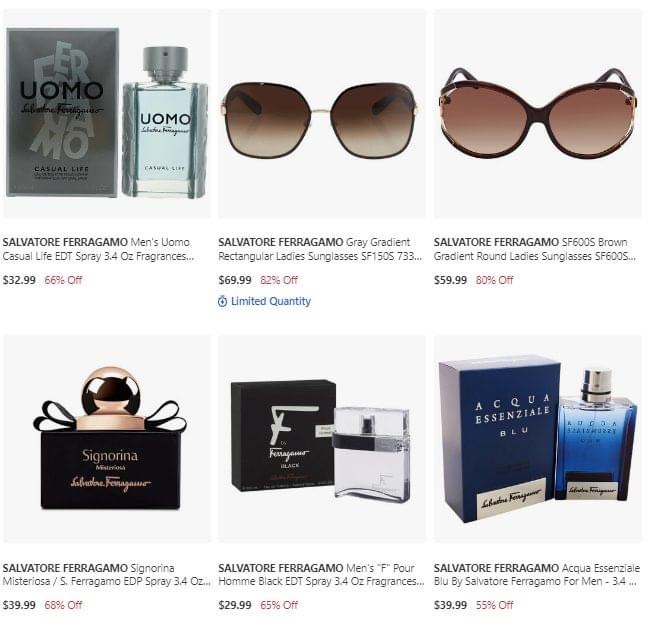Click the $69.99 price of SF150S sunglasses

(235, 280)
